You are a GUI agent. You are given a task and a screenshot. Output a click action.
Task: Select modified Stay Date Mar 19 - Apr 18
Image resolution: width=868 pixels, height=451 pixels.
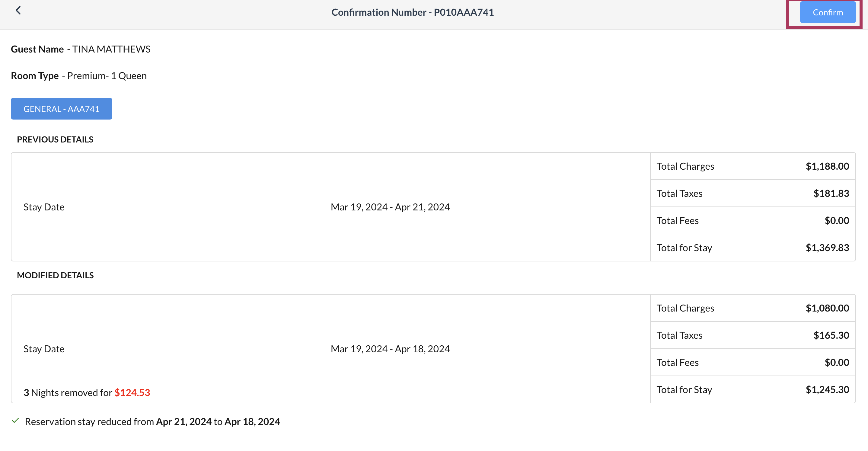[x=390, y=349]
